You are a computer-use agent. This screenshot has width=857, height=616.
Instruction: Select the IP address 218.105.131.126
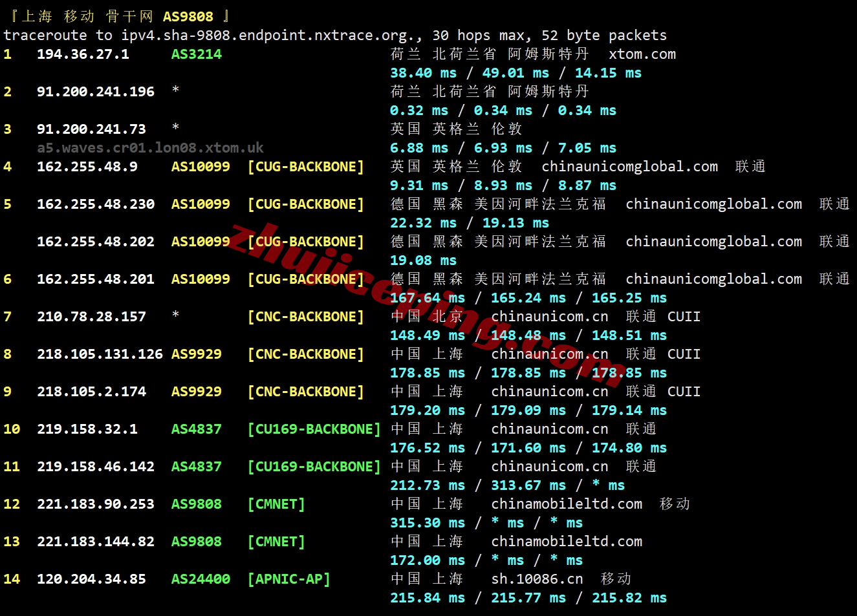click(100, 354)
